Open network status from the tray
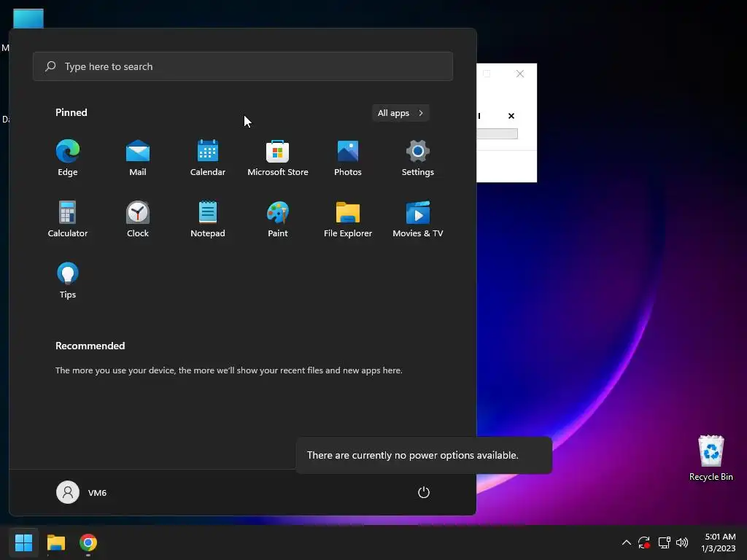This screenshot has height=560, width=747. tap(664, 542)
